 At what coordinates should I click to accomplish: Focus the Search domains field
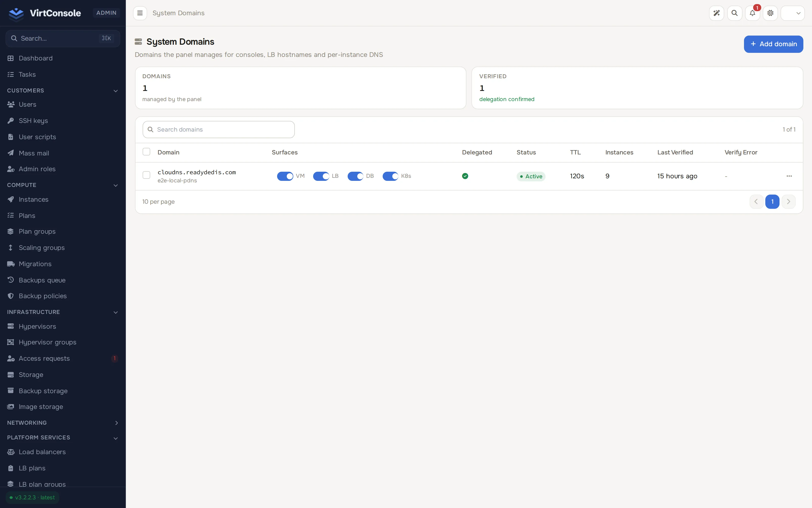click(x=218, y=130)
